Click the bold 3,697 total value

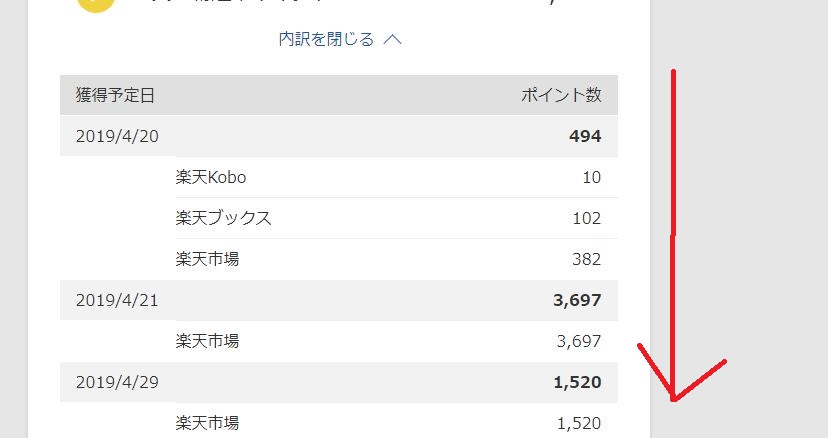(x=577, y=300)
